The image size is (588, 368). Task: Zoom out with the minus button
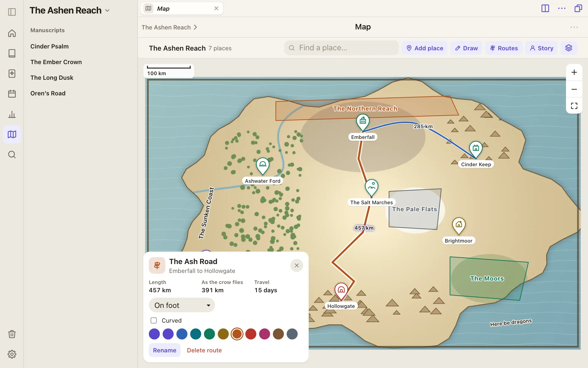574,89
